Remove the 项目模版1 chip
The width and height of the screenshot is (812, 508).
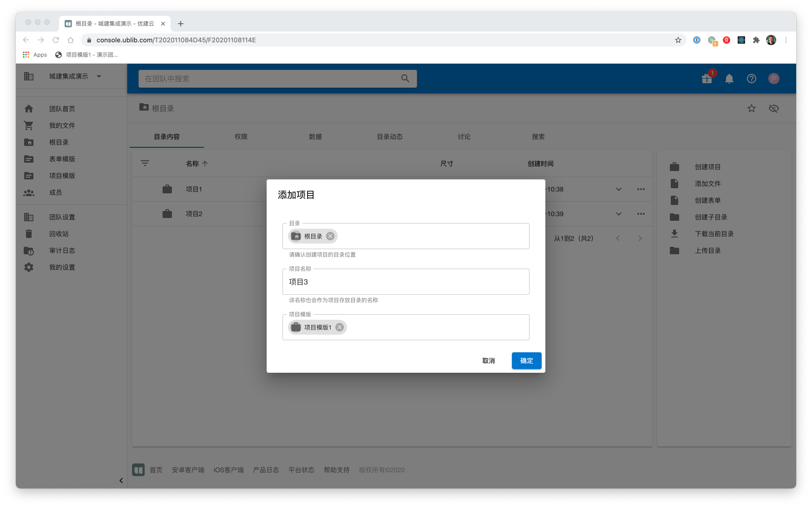[340, 327]
